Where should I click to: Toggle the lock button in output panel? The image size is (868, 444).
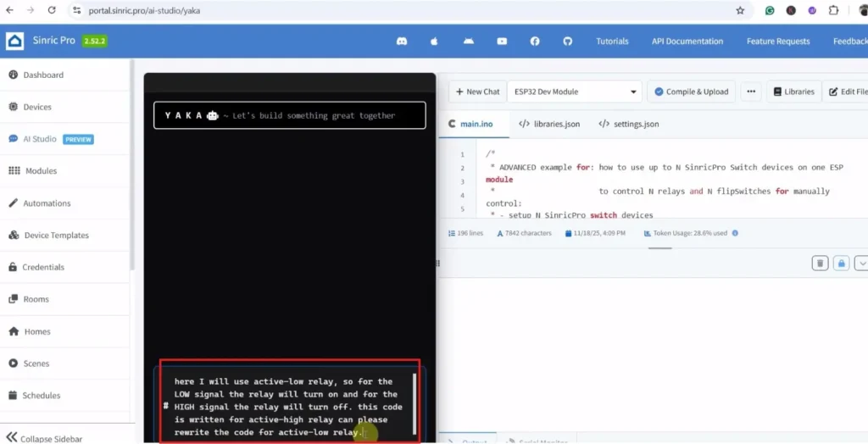click(x=841, y=264)
